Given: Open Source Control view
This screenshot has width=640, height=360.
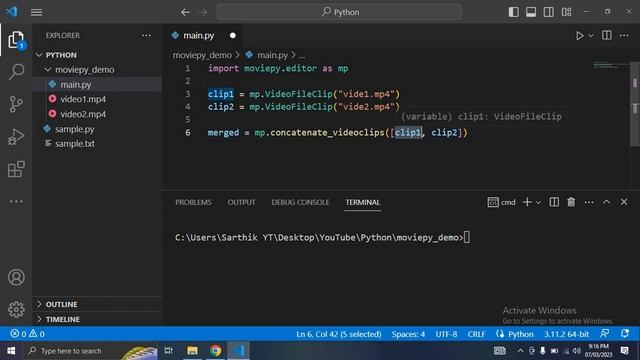Looking at the screenshot, I should [x=16, y=104].
